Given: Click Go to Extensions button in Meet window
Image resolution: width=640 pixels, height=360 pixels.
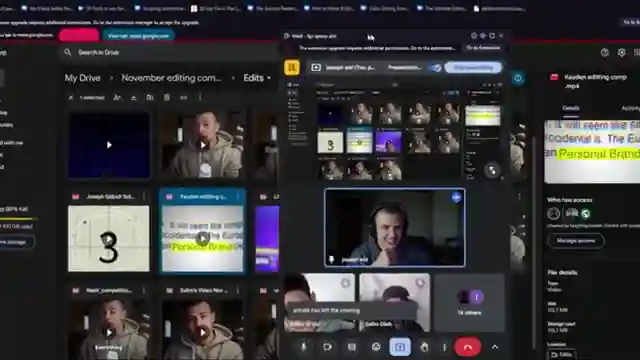Looking at the screenshot, I should point(483,48).
